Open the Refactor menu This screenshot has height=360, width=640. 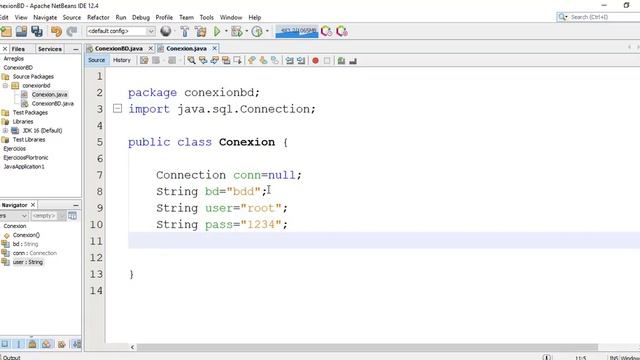pos(98,18)
